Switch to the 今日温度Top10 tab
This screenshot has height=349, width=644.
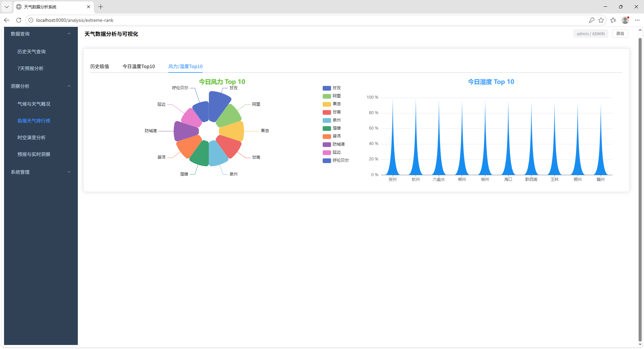tap(139, 66)
